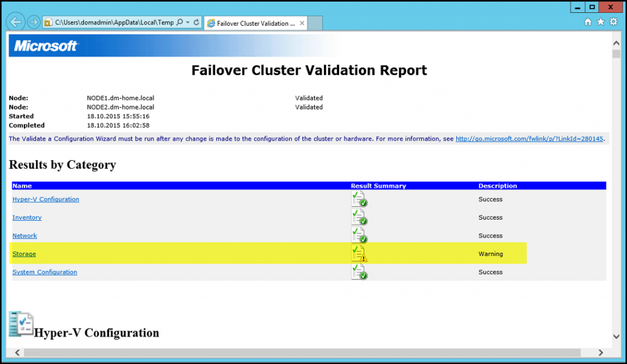Open the Inventory category link

27,217
